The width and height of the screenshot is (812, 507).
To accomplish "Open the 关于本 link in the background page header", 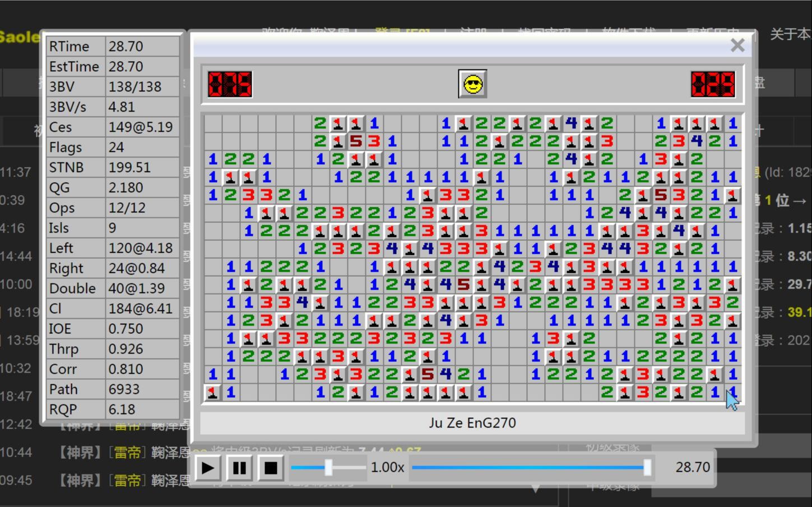I will (x=791, y=34).
